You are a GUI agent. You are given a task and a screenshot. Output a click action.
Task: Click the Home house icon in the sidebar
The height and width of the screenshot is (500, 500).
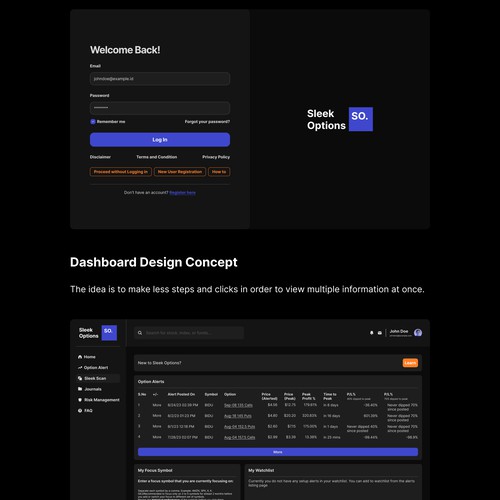pyautogui.click(x=80, y=357)
